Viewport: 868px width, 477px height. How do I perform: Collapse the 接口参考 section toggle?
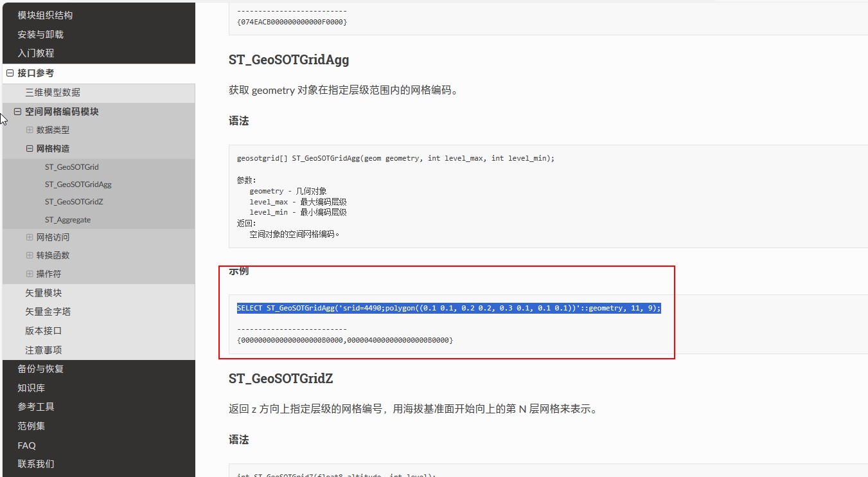tap(10, 73)
